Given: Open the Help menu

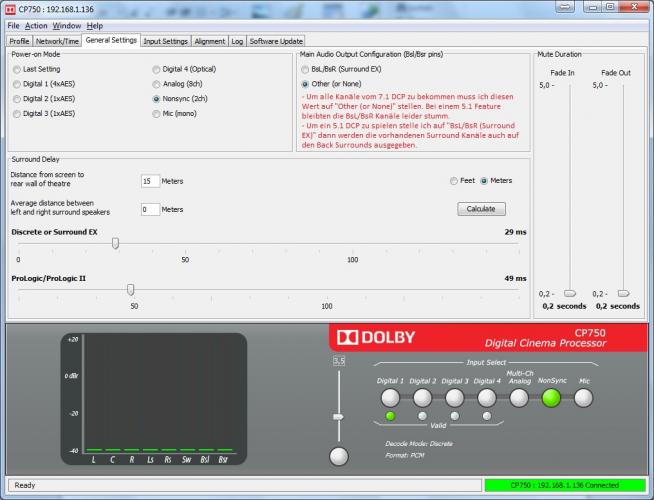Looking at the screenshot, I should coord(94,25).
